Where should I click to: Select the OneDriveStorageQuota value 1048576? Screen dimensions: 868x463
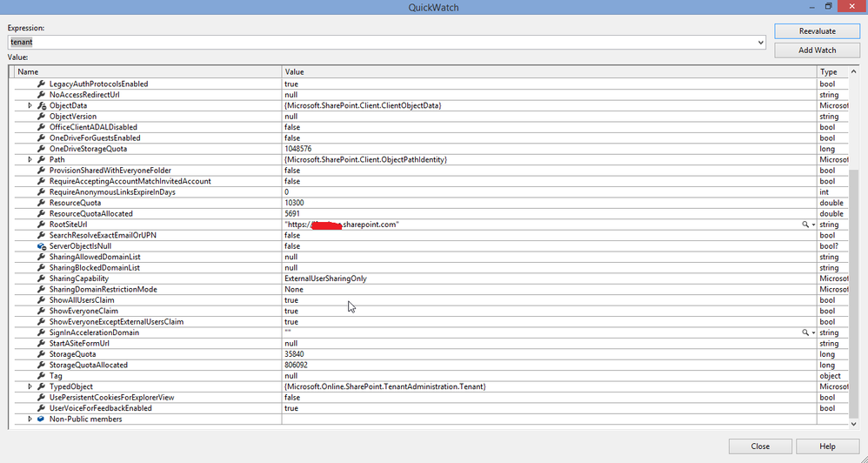[x=297, y=149]
